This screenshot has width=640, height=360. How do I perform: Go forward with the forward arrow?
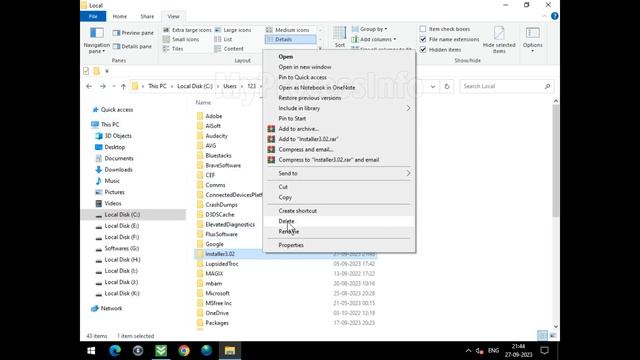[x=103, y=87]
